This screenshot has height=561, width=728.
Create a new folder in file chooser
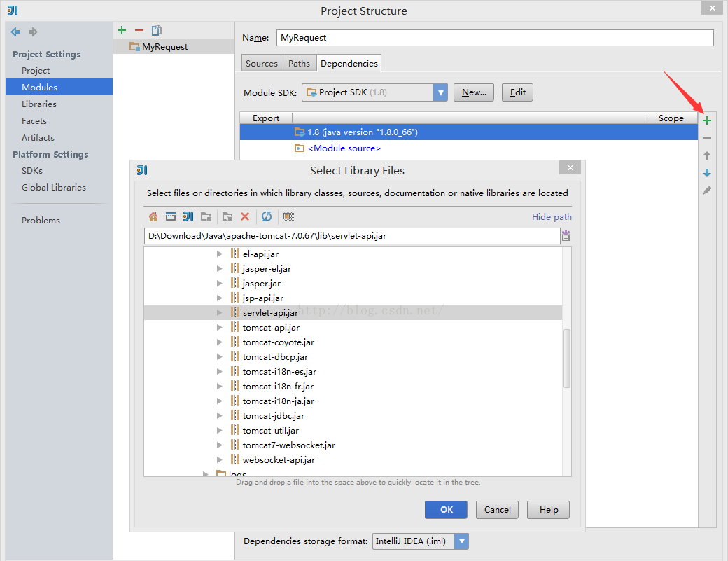pyautogui.click(x=227, y=216)
